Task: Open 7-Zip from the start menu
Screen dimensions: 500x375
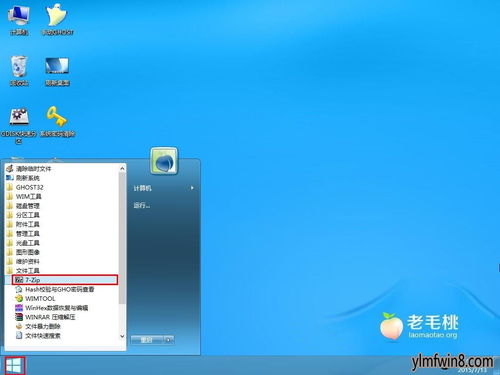Action: (65, 280)
